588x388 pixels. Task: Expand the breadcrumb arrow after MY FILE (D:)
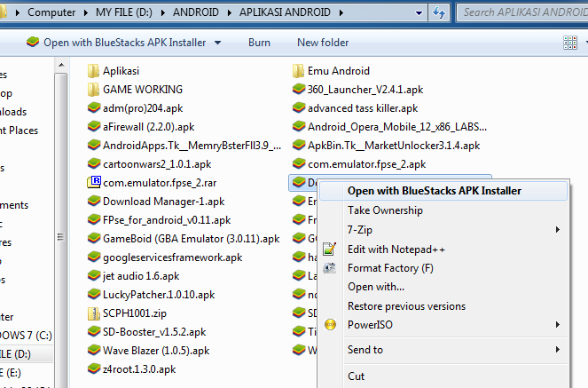click(x=163, y=12)
